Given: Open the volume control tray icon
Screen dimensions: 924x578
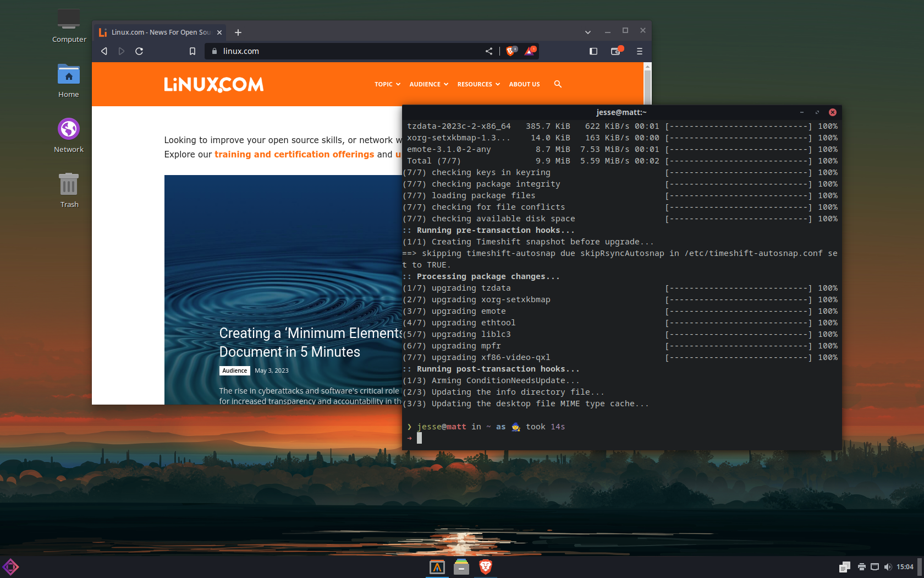Looking at the screenshot, I should click(888, 567).
